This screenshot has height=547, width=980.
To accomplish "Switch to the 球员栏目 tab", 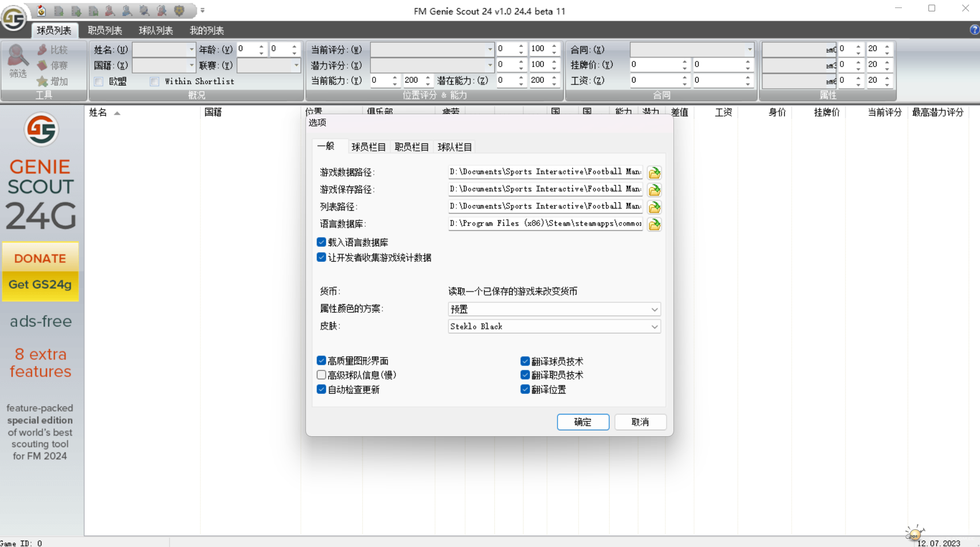I will (x=368, y=147).
